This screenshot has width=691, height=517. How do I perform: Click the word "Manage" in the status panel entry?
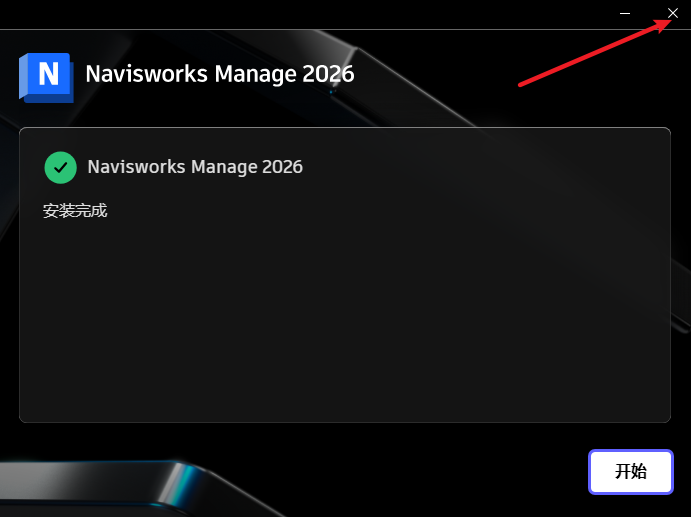(224, 168)
